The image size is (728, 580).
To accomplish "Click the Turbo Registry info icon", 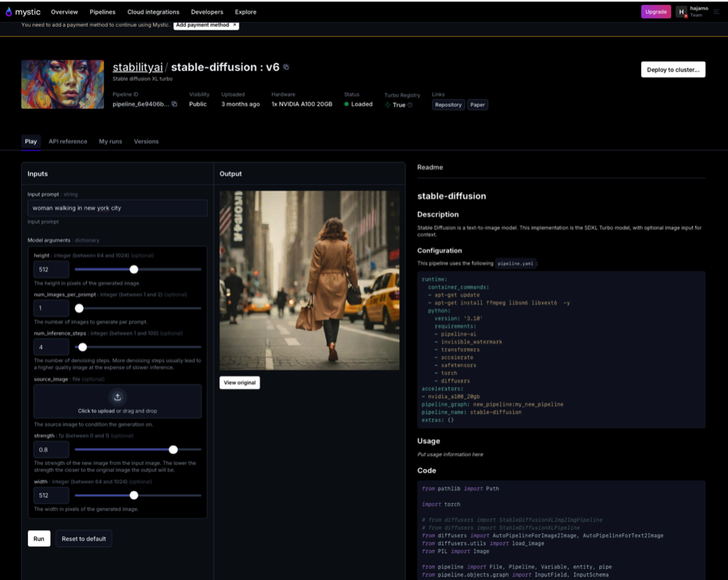I will pyautogui.click(x=410, y=105).
